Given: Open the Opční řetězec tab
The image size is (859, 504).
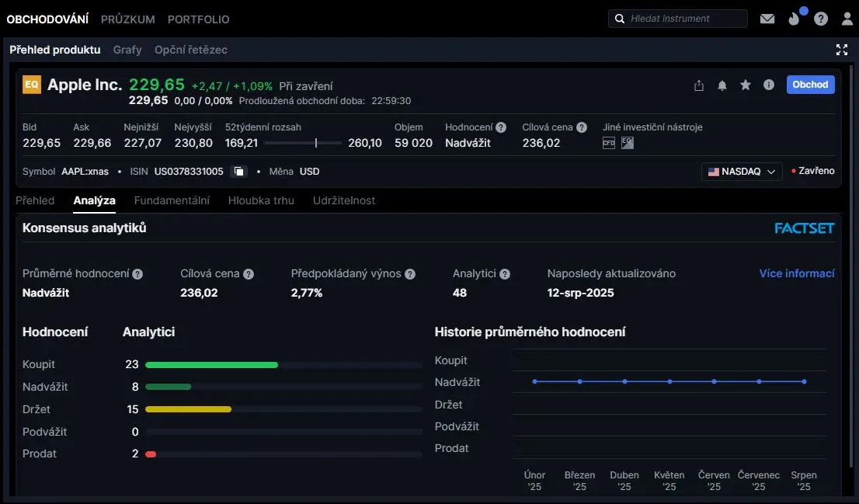Looking at the screenshot, I should [x=190, y=50].
